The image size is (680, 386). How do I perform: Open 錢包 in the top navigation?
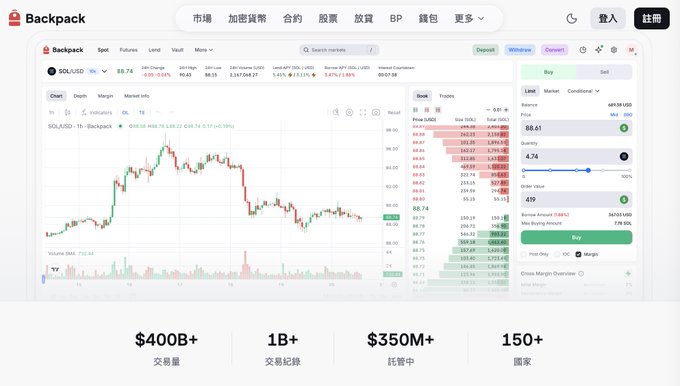tap(428, 19)
